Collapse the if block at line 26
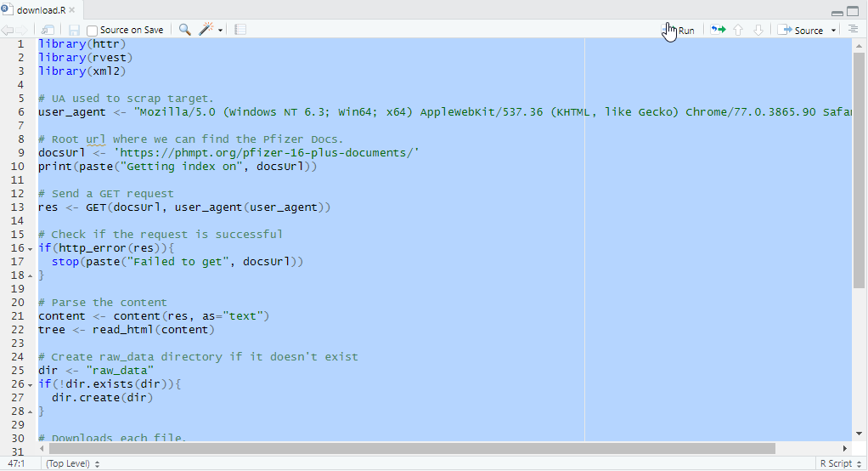 point(31,384)
